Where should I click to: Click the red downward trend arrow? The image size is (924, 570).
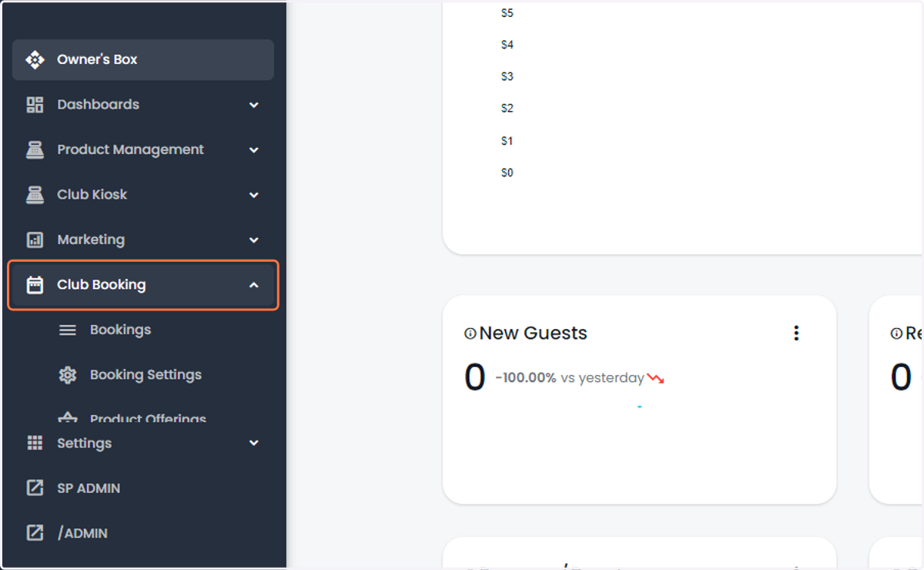(x=655, y=378)
